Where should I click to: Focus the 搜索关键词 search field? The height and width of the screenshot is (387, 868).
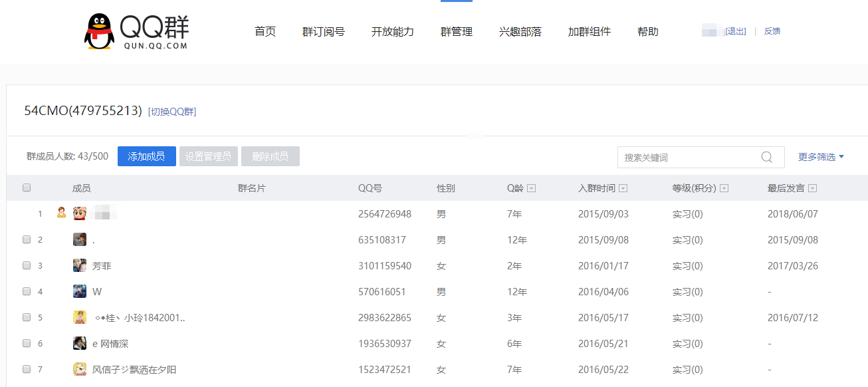[x=688, y=158]
